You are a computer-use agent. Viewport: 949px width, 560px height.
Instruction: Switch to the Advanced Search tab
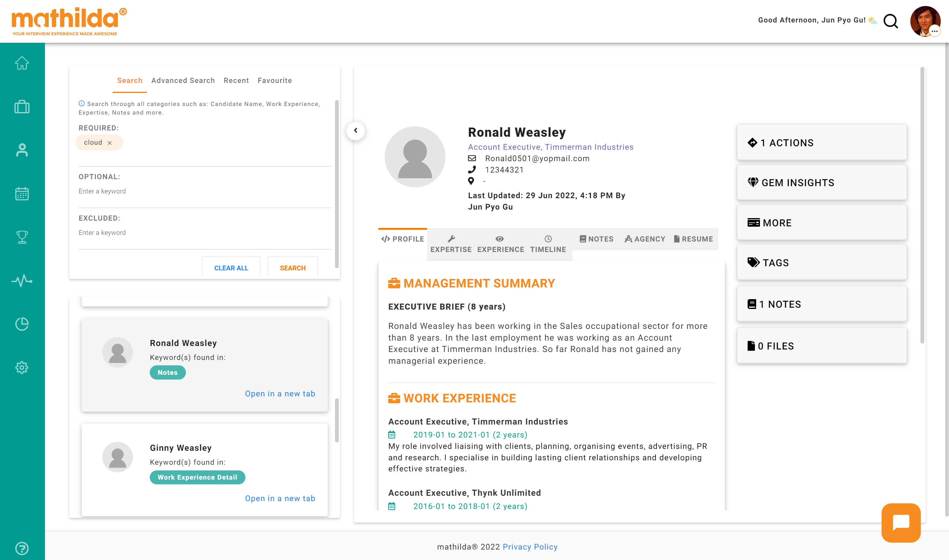point(183,80)
